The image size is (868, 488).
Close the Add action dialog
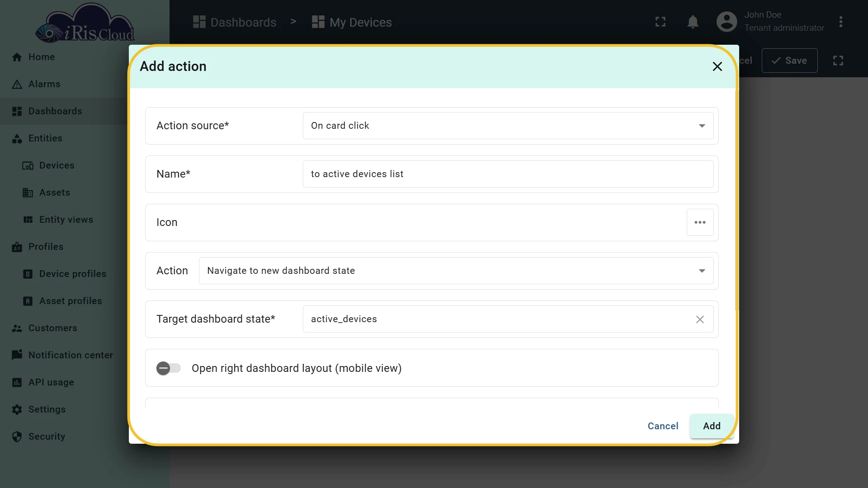point(717,66)
